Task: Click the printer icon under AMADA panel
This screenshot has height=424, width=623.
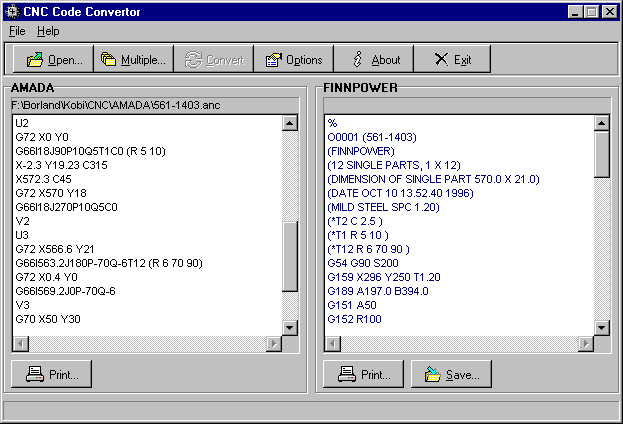Action: click(x=35, y=374)
